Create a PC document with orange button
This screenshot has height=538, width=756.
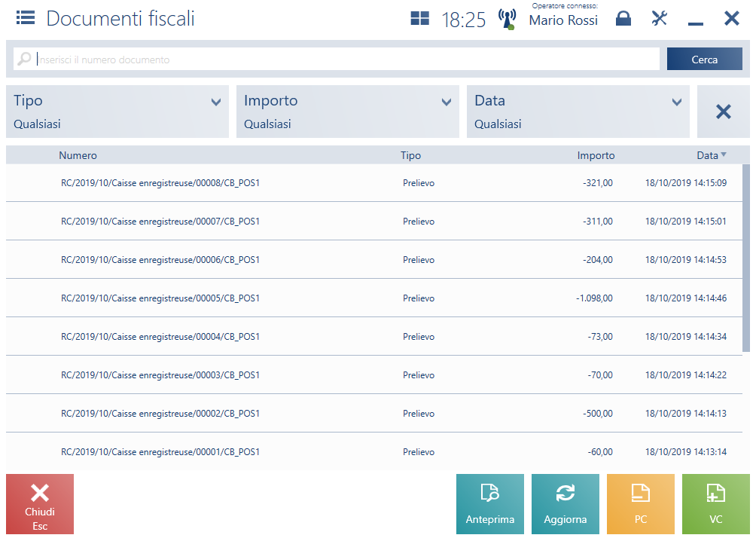(x=640, y=504)
